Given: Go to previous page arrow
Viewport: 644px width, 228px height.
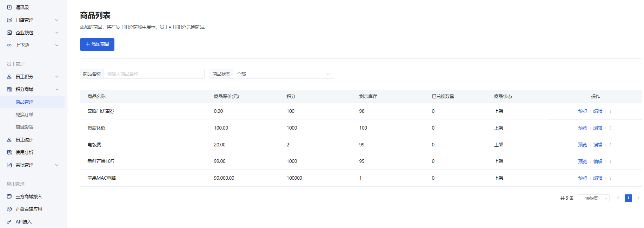Looking at the screenshot, I should click(x=618, y=198).
